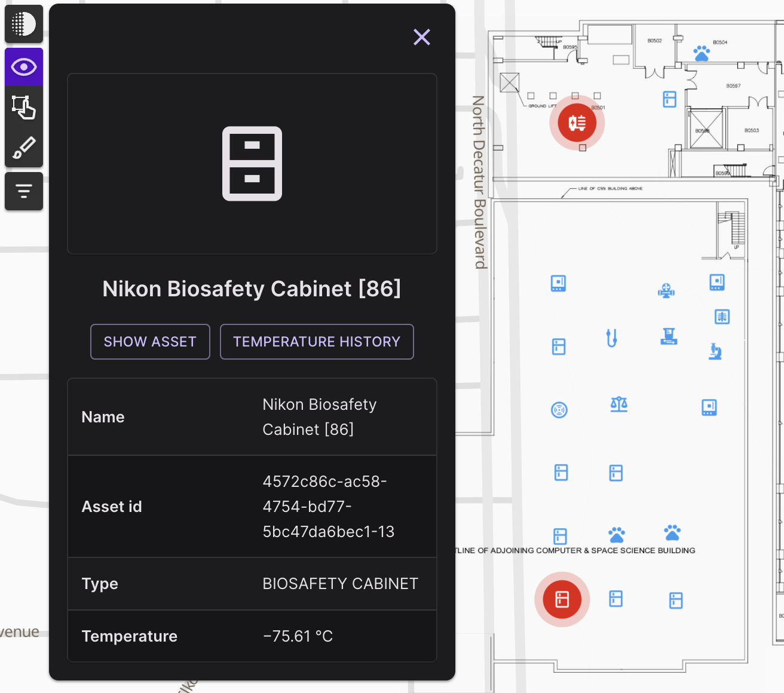Click the red generator marker in B0501
The height and width of the screenshot is (693, 784).
click(x=577, y=123)
